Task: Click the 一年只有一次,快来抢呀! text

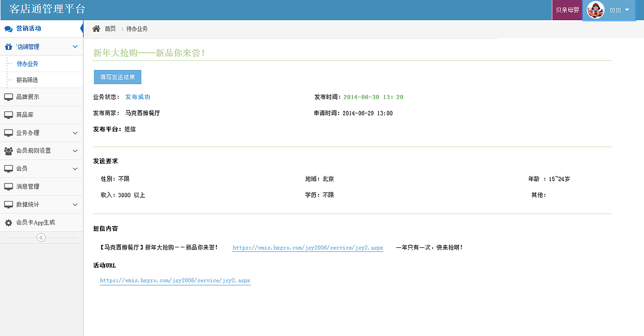Action: [429, 248]
